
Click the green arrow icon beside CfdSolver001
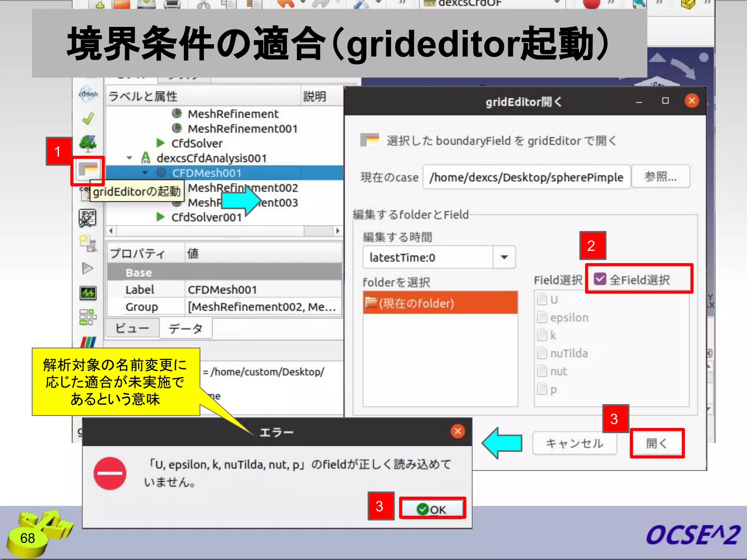(160, 217)
